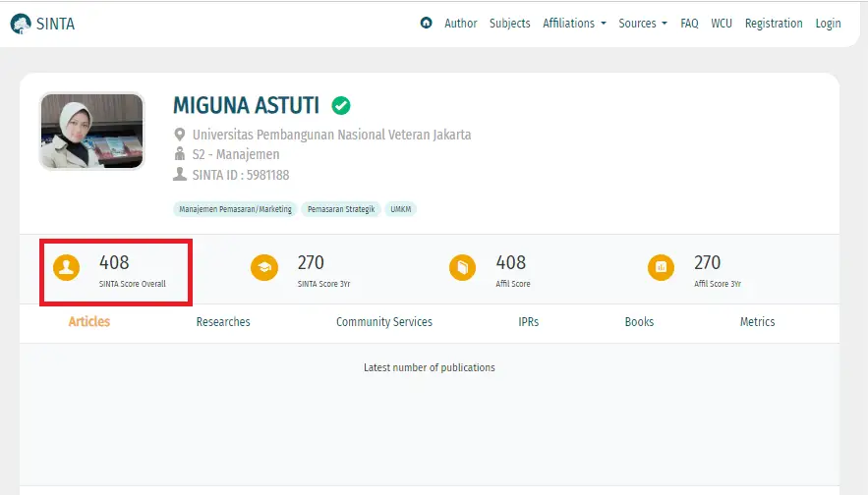This screenshot has width=868, height=495.
Task: Click the author profile photo
Action: point(91,131)
